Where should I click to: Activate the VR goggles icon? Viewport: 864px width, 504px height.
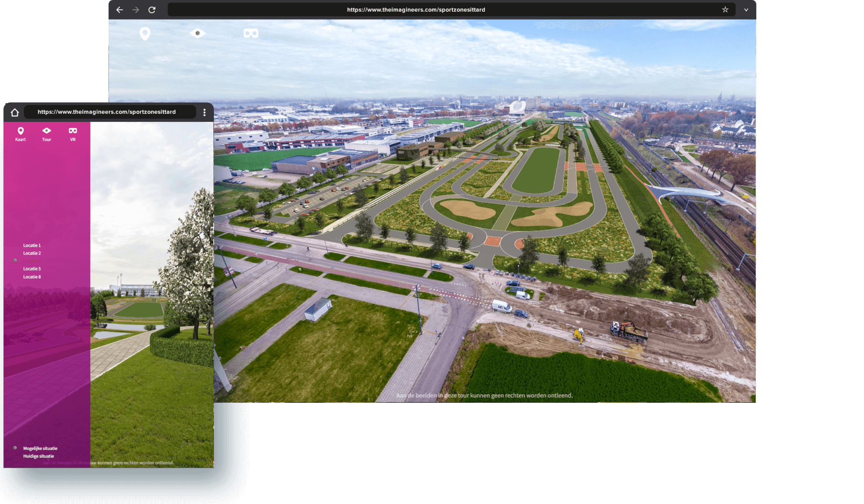pos(251,33)
